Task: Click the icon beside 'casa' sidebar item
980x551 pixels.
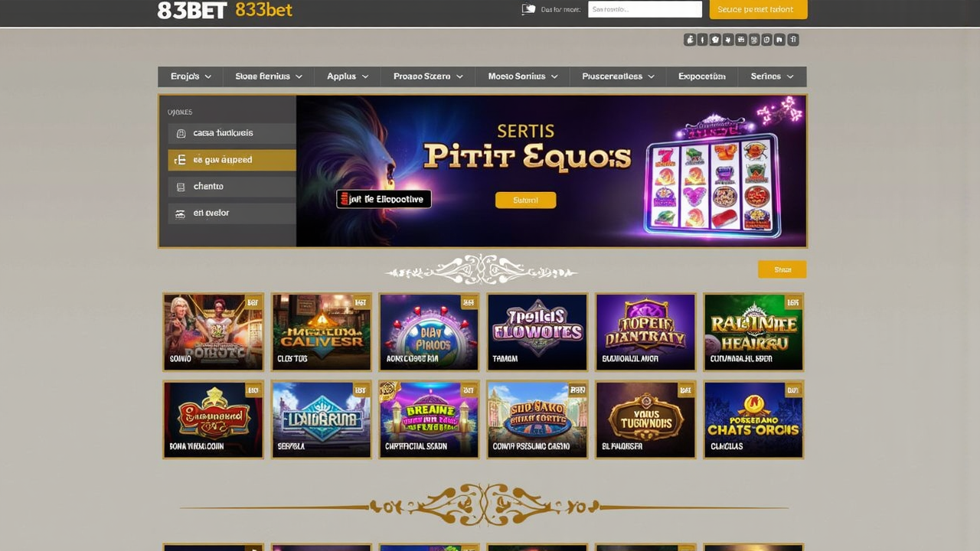Action: coord(181,133)
